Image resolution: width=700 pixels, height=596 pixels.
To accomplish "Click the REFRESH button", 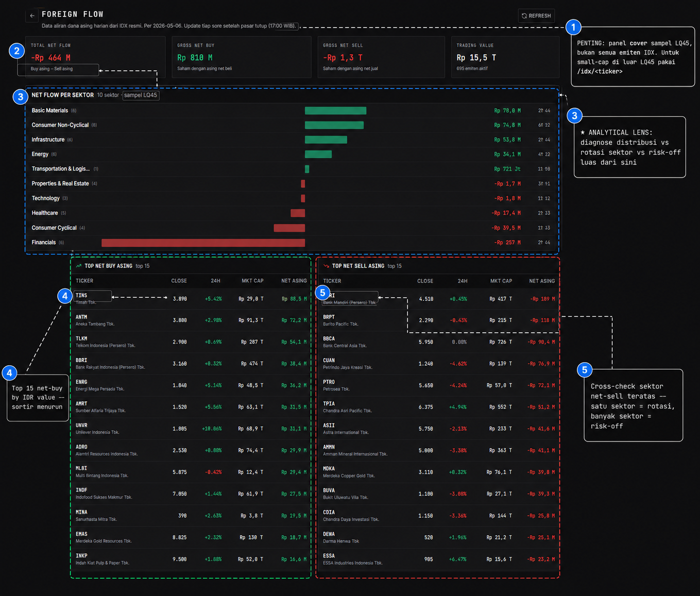I will [536, 16].
